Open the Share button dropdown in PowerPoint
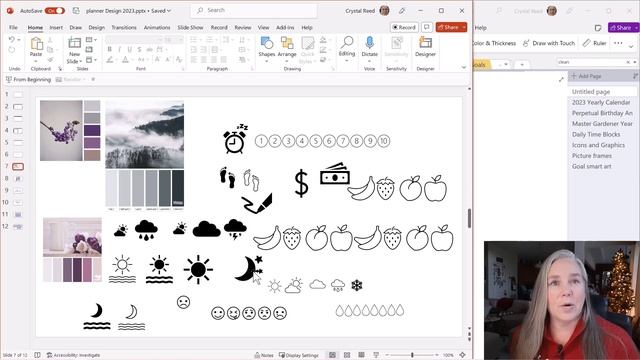640x360 pixels. click(464, 27)
